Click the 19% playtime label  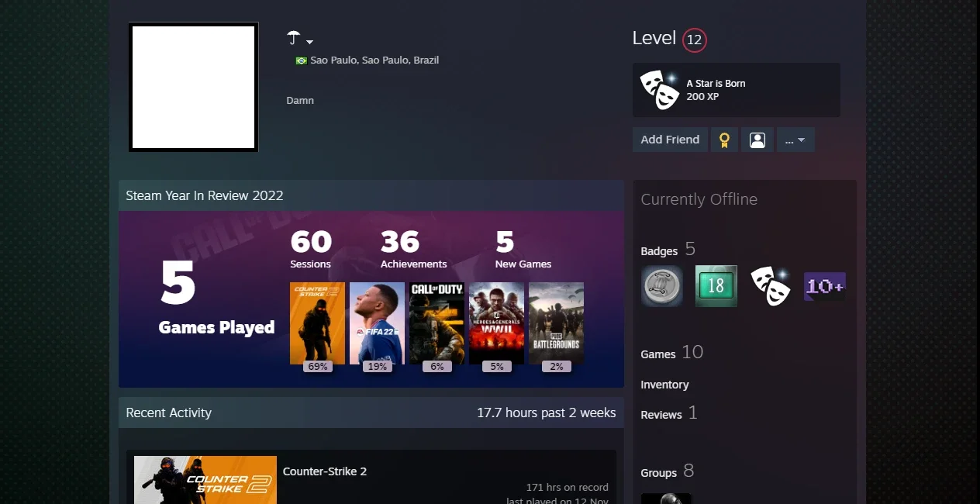click(x=378, y=367)
